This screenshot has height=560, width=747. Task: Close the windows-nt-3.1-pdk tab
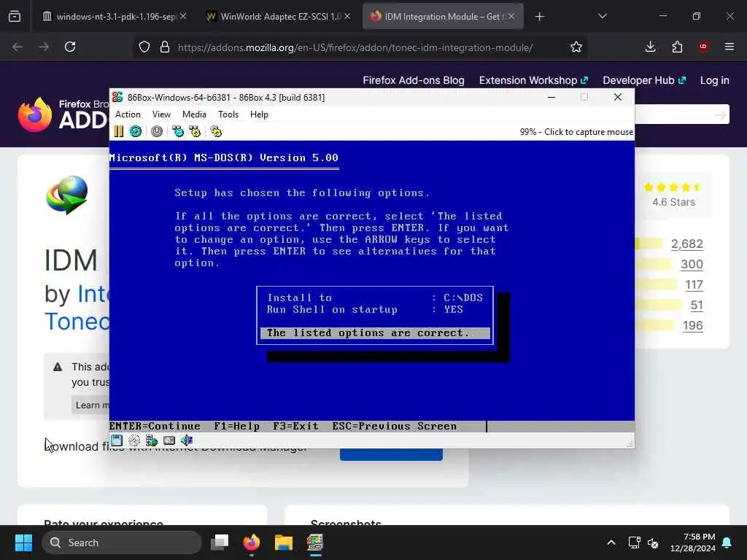point(183,16)
